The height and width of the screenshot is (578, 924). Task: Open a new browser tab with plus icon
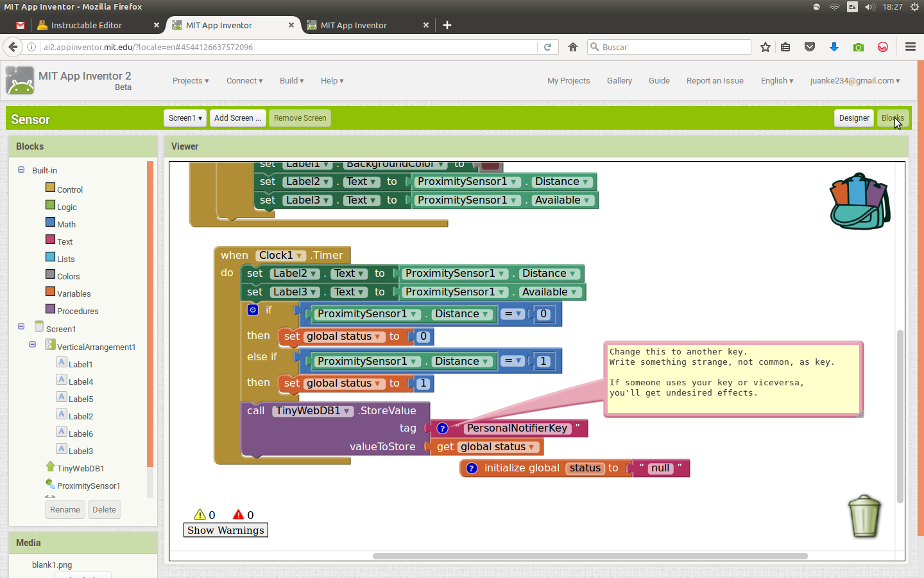point(447,25)
